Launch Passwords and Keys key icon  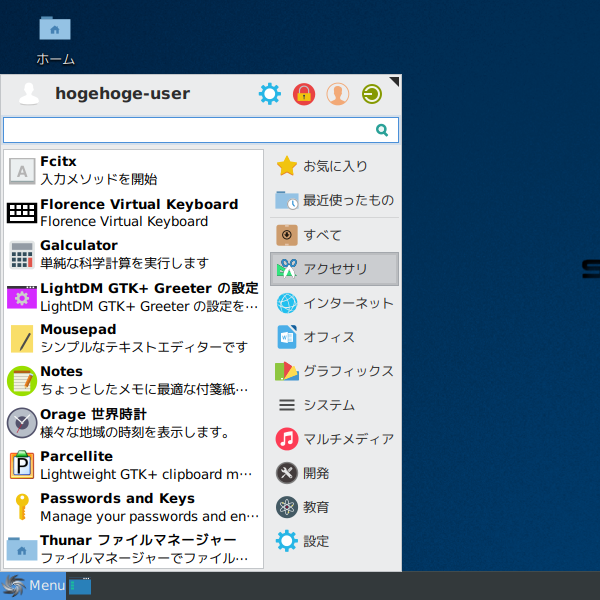(22, 507)
